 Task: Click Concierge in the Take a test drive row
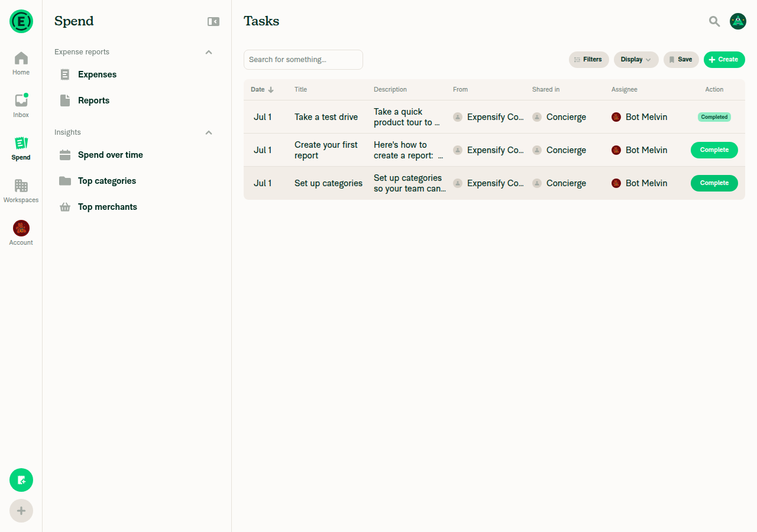pos(566,117)
